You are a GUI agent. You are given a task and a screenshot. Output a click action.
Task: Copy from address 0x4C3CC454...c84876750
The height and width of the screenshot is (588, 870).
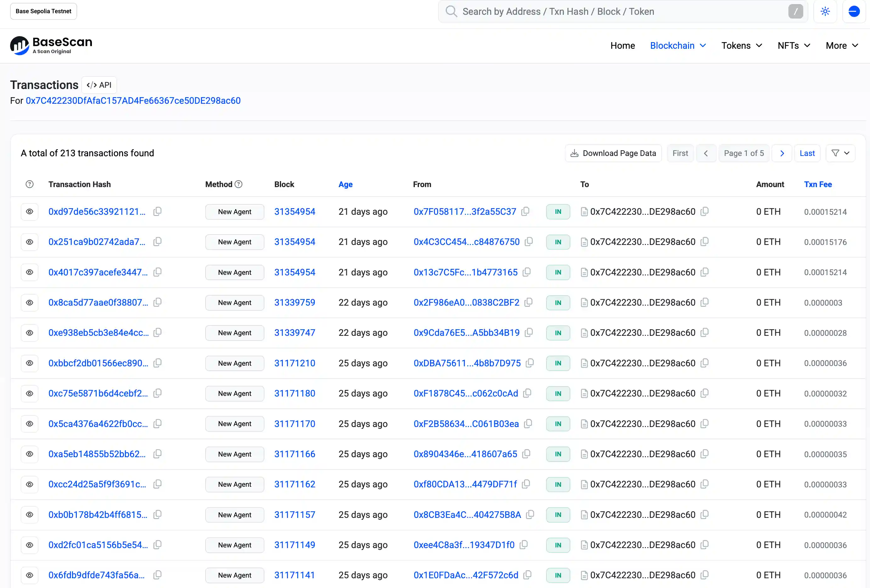point(528,241)
